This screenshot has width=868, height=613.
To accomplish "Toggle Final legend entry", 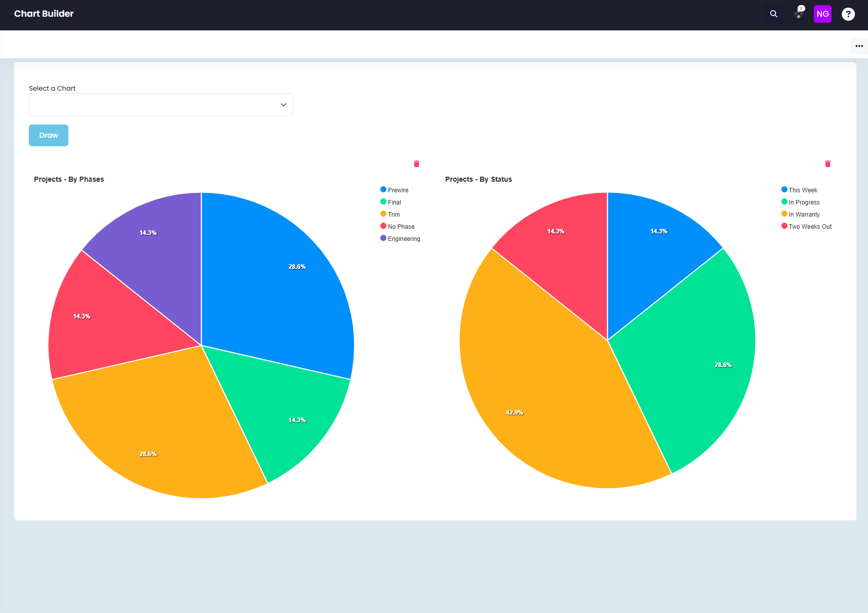I will click(x=391, y=202).
